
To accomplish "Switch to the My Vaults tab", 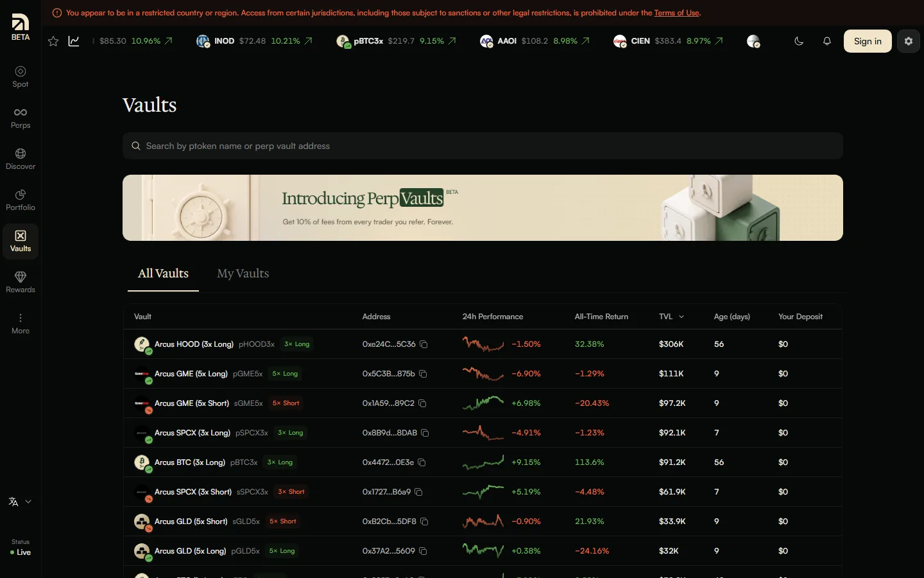I will [x=243, y=274].
